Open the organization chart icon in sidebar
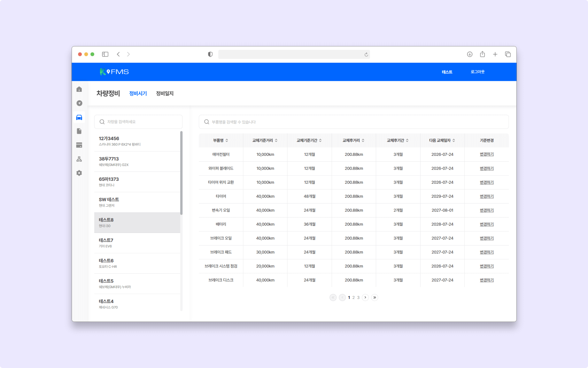This screenshot has width=588, height=368. coord(79,159)
